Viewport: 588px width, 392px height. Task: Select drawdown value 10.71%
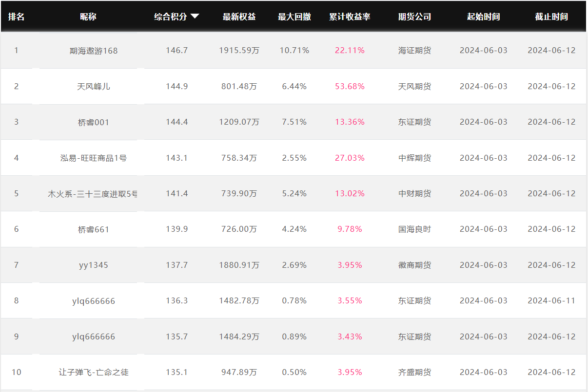coord(294,50)
